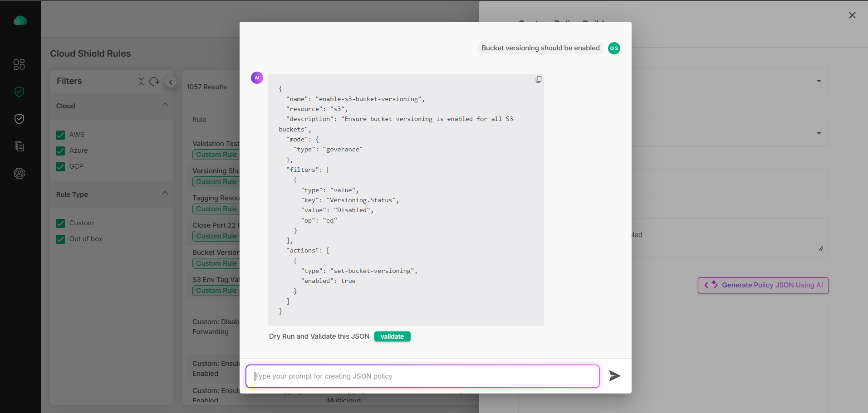Reset filters using the refresh icon
868x413 pixels.
click(x=154, y=81)
